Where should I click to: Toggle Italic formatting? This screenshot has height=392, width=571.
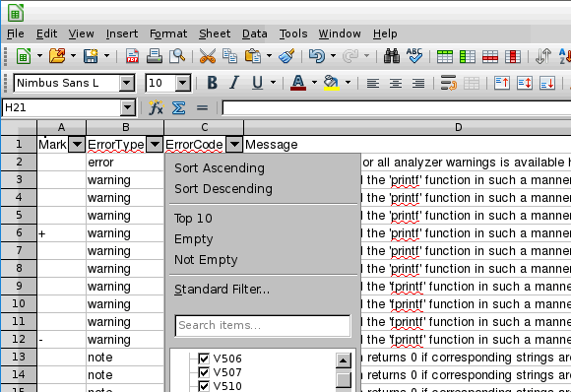tap(234, 83)
